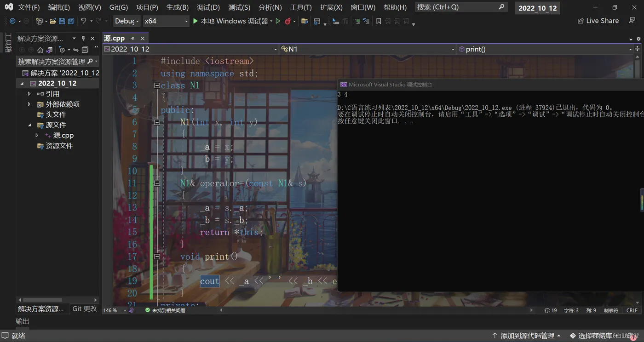Click the bookmark icon in the toolbar
Image resolution: width=644 pixels, height=342 pixels.
[x=379, y=21]
